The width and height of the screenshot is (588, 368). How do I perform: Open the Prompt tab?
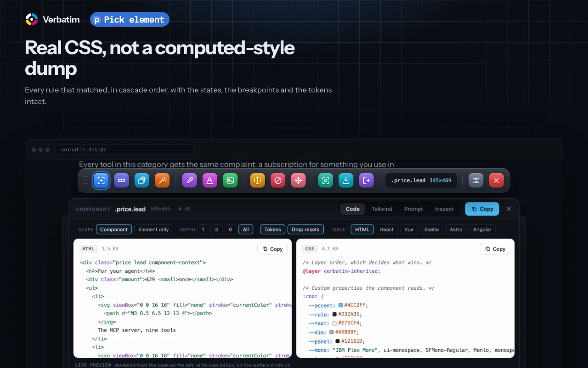[x=413, y=209]
